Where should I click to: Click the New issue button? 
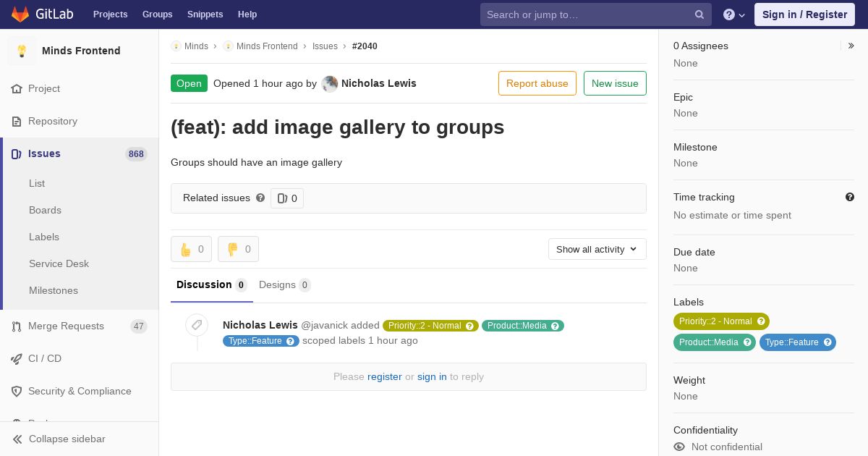click(615, 83)
